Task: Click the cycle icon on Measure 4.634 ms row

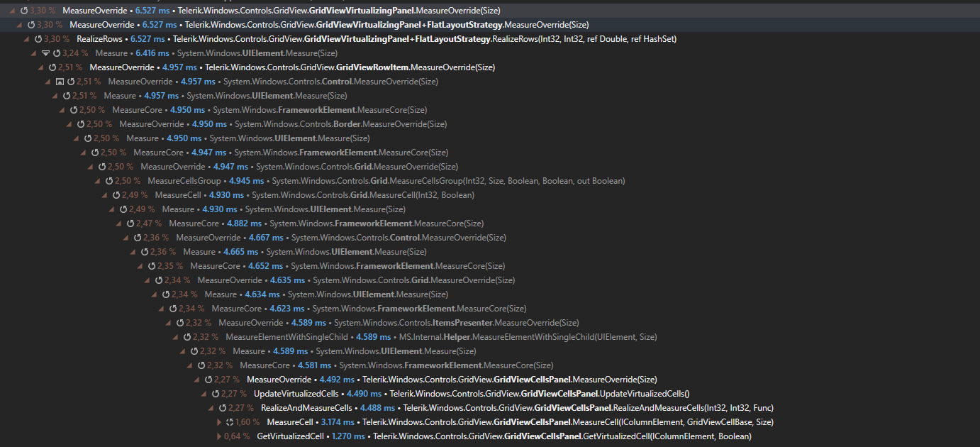Action: pyautogui.click(x=166, y=294)
